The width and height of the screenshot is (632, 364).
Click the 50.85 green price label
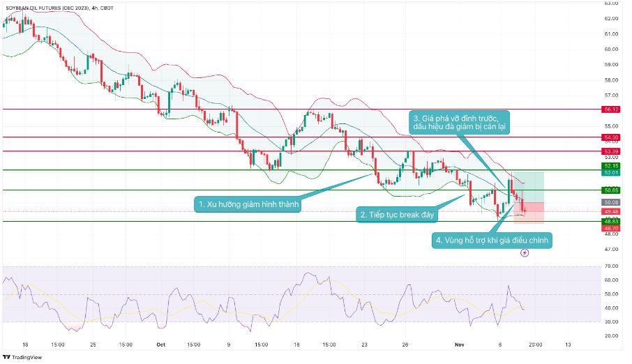pyautogui.click(x=610, y=190)
